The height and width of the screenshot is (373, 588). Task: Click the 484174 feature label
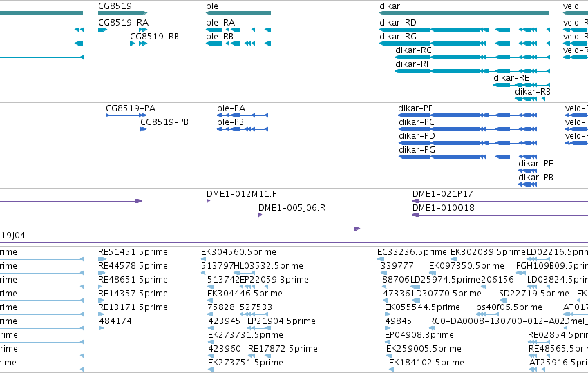tap(115, 322)
